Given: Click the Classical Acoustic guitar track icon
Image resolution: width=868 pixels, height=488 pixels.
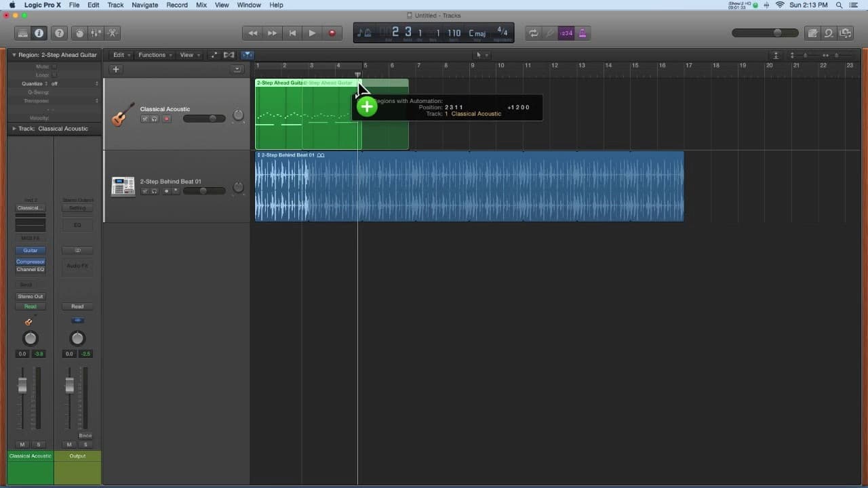Looking at the screenshot, I should (123, 115).
